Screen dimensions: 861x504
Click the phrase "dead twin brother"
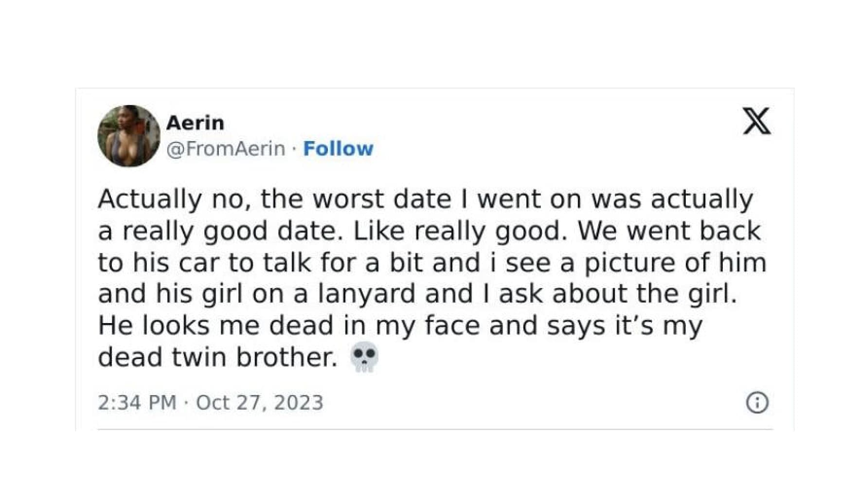click(217, 358)
